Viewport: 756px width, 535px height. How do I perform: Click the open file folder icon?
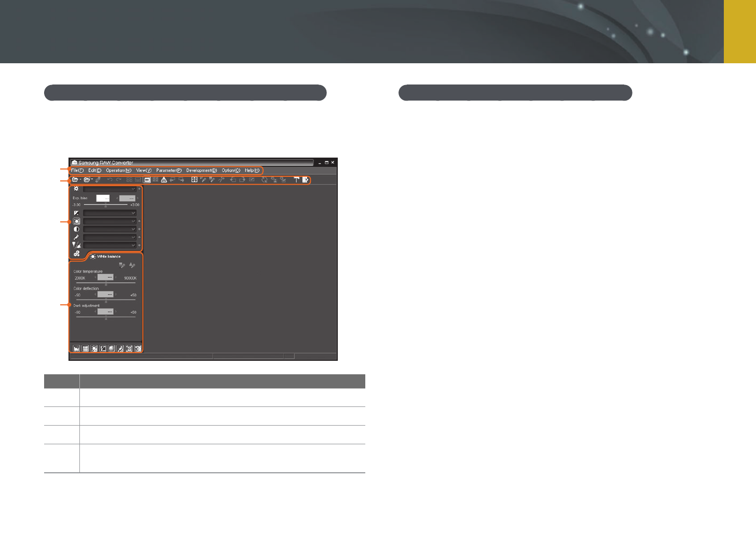pyautogui.click(x=75, y=180)
